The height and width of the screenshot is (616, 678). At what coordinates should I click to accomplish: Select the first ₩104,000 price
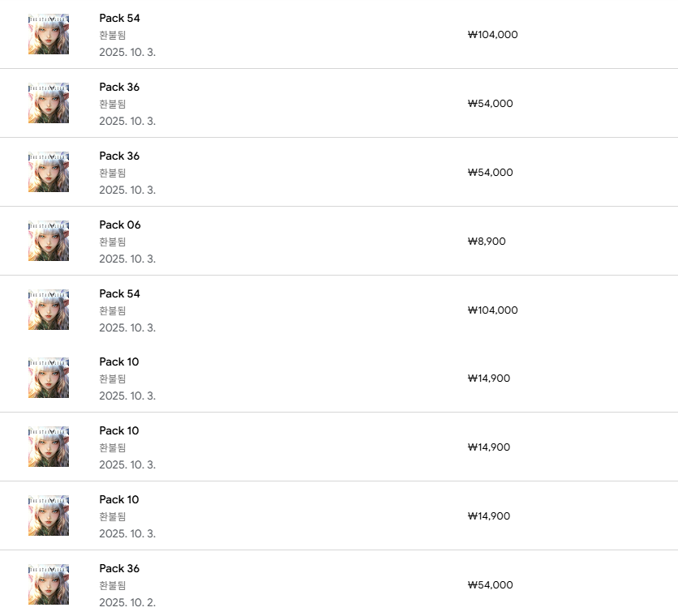pos(492,35)
